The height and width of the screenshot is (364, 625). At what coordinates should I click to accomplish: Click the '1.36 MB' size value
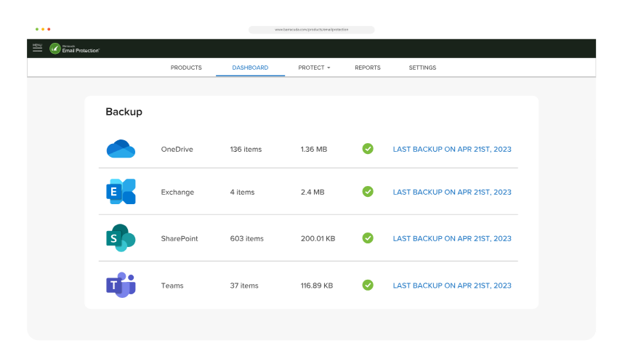click(x=314, y=149)
